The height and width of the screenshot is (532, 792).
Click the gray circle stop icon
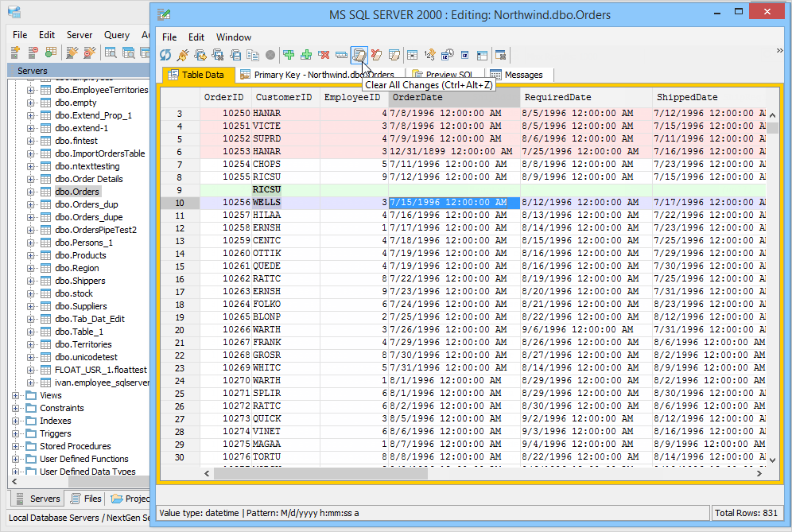(x=270, y=55)
